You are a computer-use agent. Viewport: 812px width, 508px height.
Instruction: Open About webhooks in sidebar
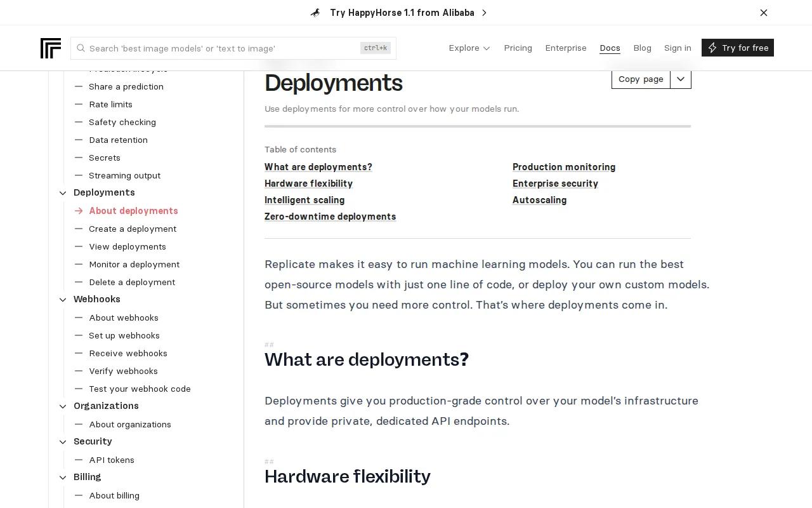(124, 317)
